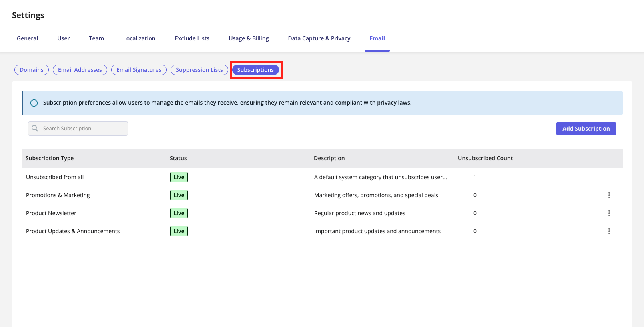The height and width of the screenshot is (327, 644).
Task: View the Suppression Lists section
Action: (199, 70)
